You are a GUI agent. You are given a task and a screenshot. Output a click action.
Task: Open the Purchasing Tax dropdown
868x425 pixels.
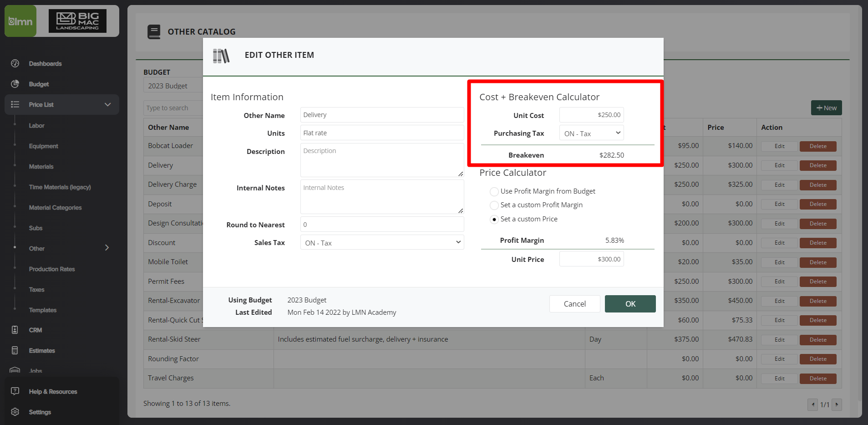[592, 133]
